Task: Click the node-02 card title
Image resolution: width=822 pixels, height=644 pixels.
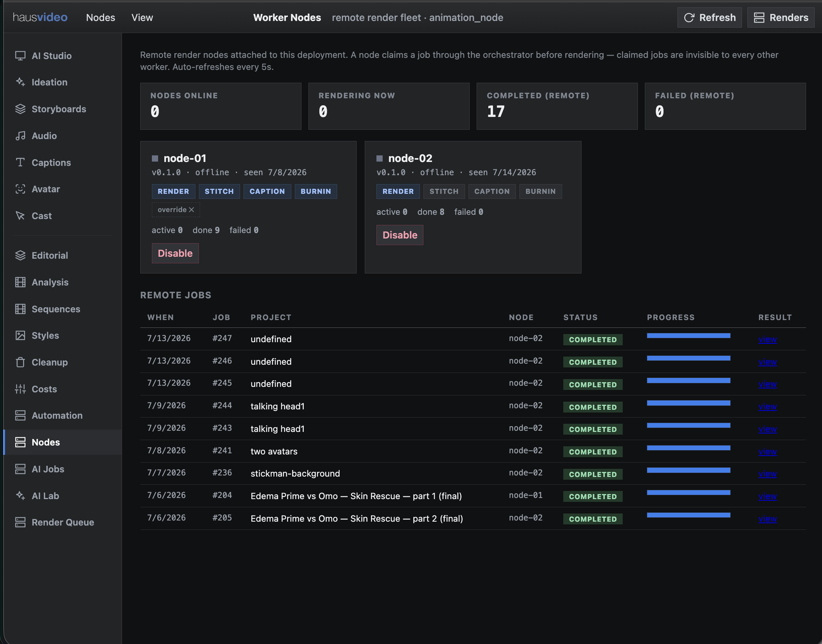Action: [x=410, y=158]
